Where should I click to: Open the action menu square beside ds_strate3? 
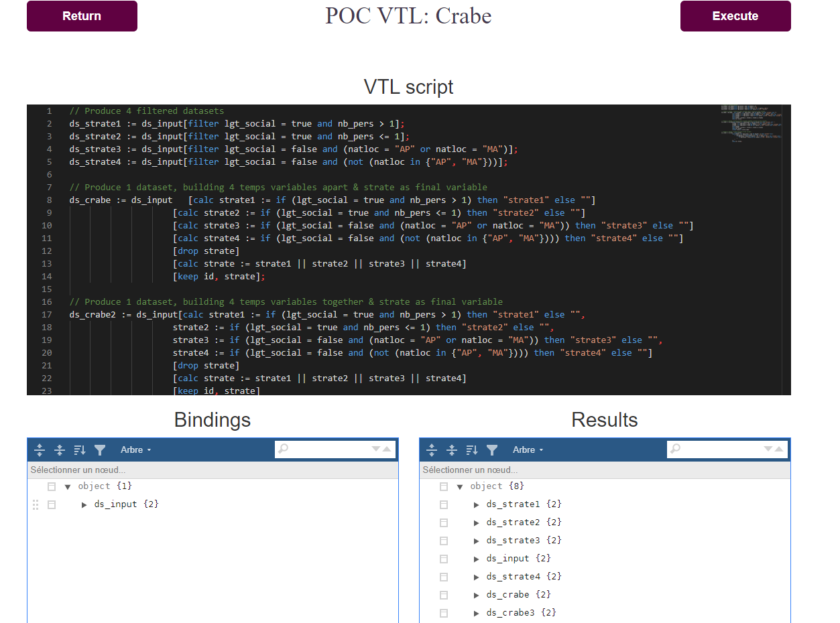pyautogui.click(x=444, y=541)
